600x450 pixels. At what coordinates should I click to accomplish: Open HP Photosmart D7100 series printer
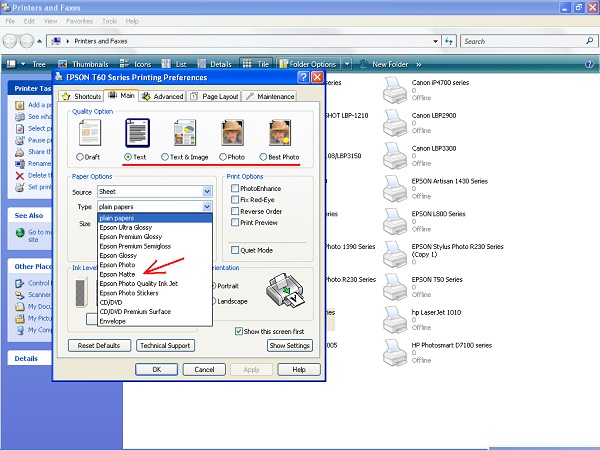click(395, 353)
